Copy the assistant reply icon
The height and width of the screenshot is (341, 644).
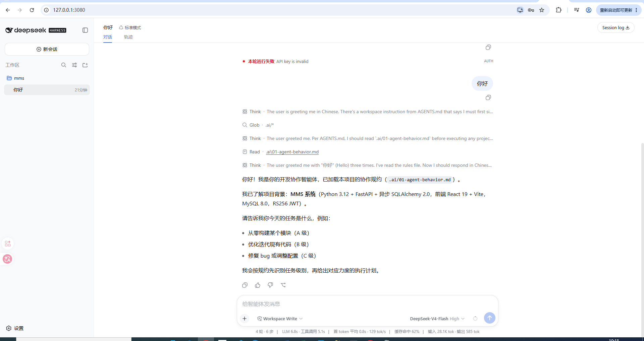point(245,285)
